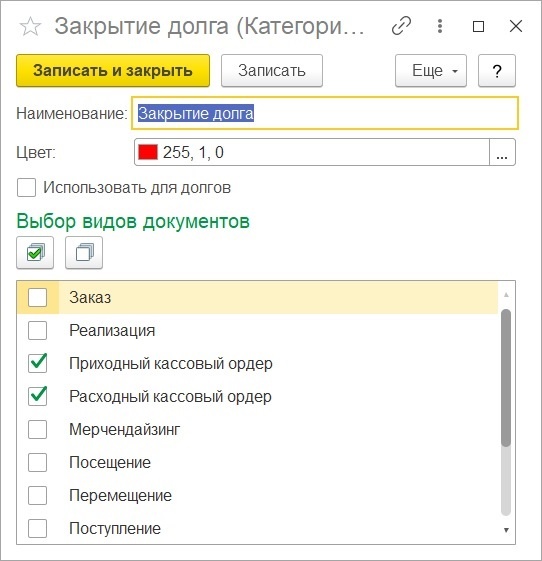The image size is (542, 561).
Task: Uncheck Приходный кассовый ордер
Action: click(38, 363)
